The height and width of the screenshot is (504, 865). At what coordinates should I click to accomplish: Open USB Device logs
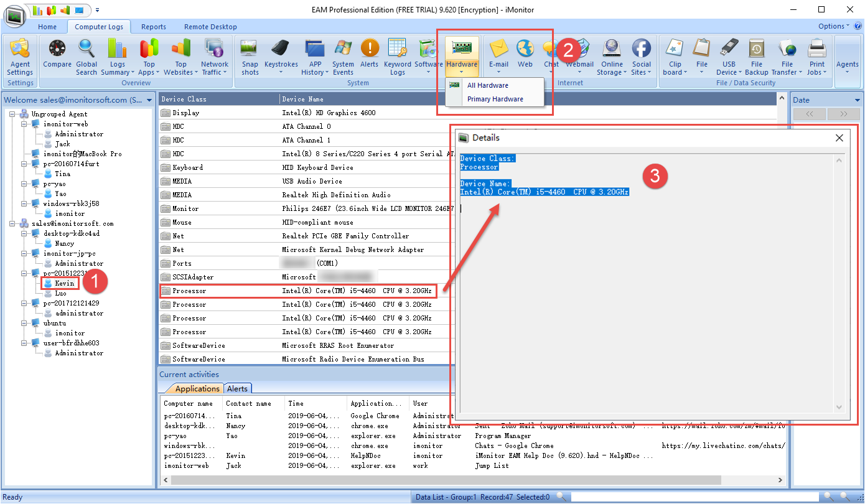(729, 56)
